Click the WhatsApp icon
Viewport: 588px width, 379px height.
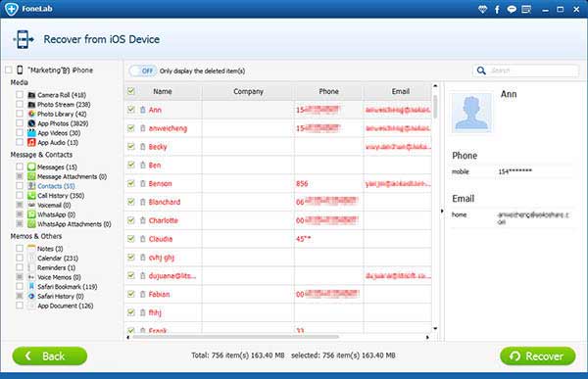tap(31, 214)
